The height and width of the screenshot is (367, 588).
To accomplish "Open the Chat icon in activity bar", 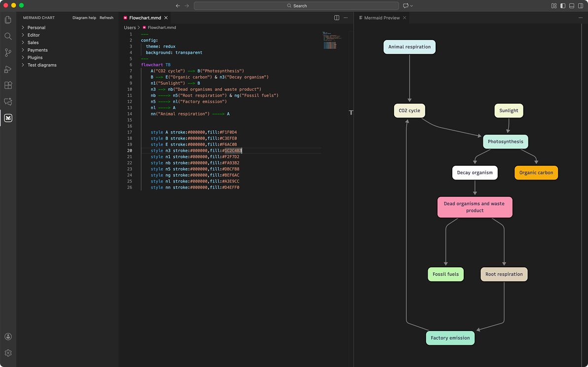I will click(8, 102).
